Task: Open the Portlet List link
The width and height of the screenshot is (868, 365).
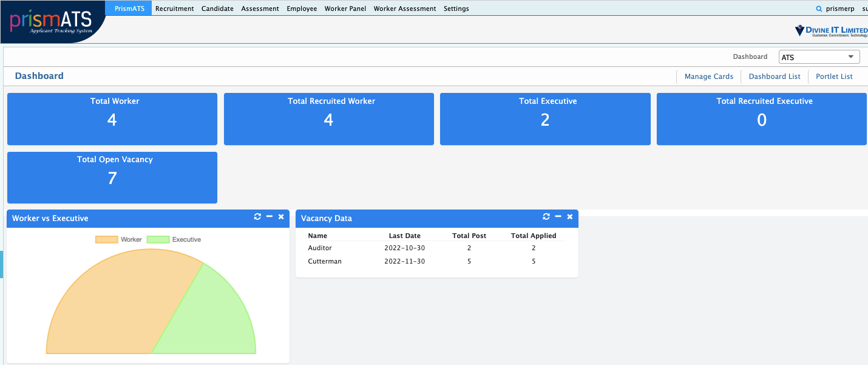Action: click(x=834, y=77)
